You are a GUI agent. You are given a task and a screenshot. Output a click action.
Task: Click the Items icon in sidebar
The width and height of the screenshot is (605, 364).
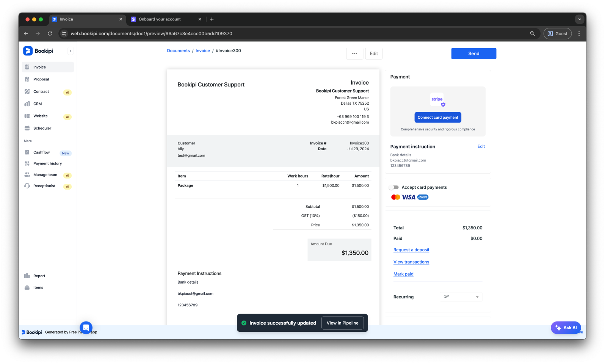click(x=27, y=287)
